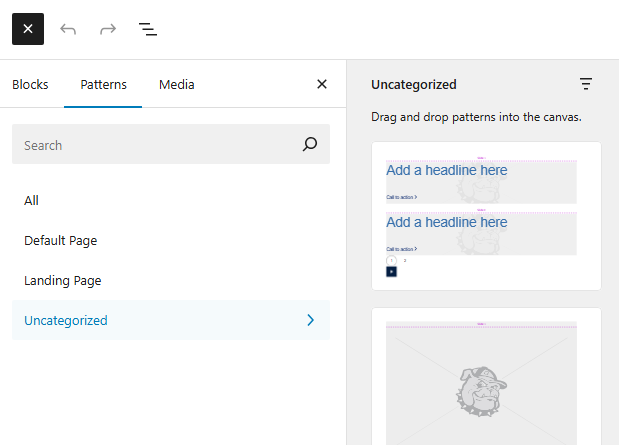Insert the headline slider pattern
Viewport: 619px width, 445px height.
pos(486,216)
